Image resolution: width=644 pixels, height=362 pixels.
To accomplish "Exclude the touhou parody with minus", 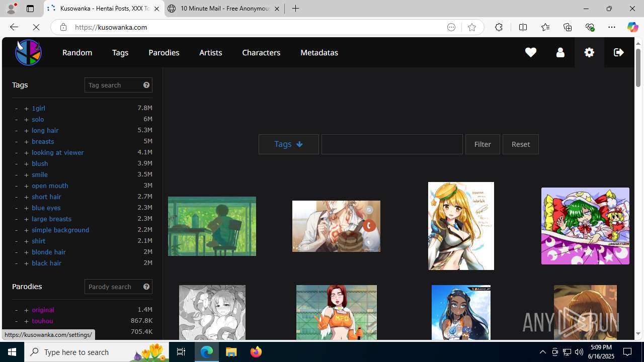I will pyautogui.click(x=16, y=321).
